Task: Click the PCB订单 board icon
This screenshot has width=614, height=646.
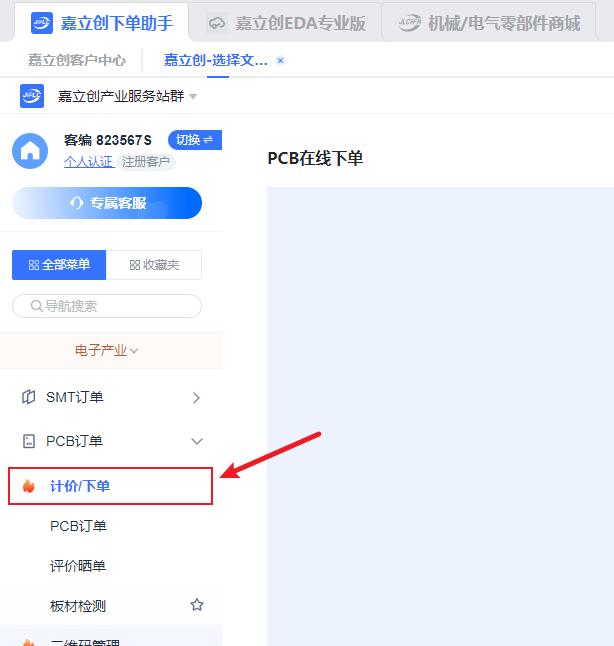Action: (x=28, y=441)
